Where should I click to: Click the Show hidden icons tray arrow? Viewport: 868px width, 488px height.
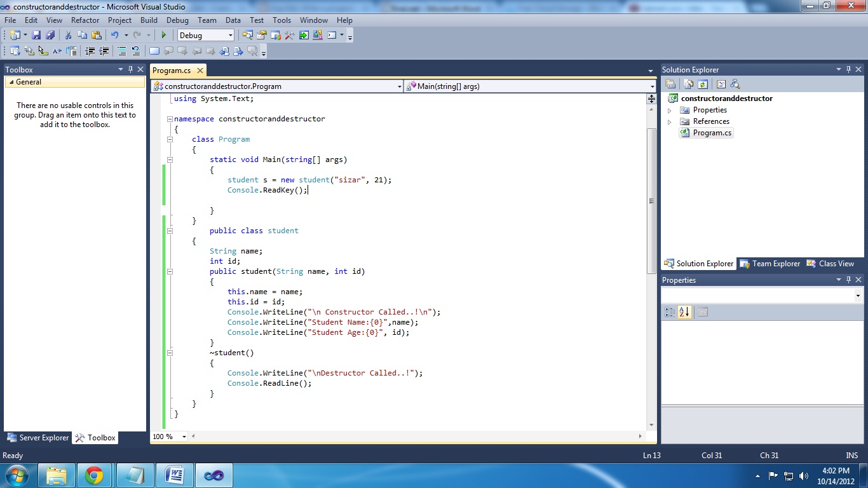[x=757, y=475]
